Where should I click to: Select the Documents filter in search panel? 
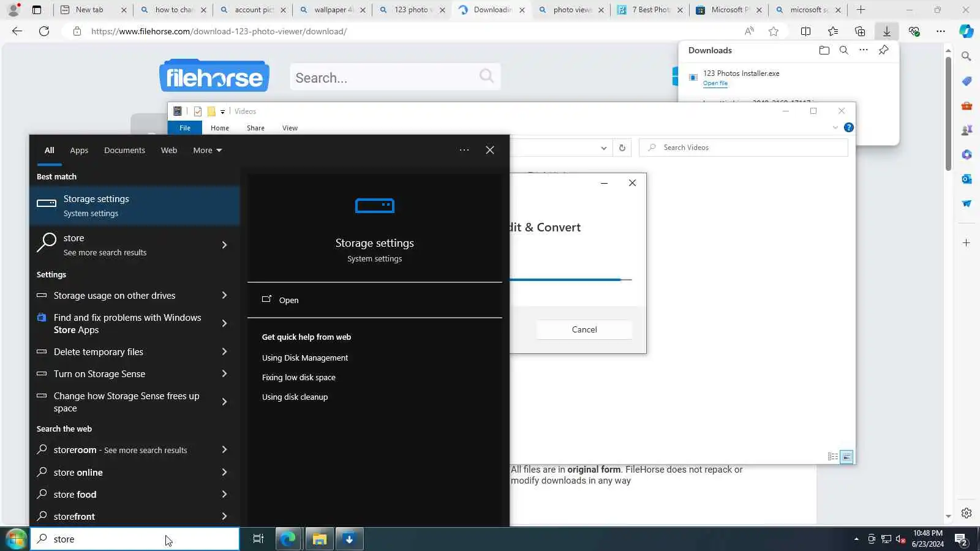coord(124,150)
